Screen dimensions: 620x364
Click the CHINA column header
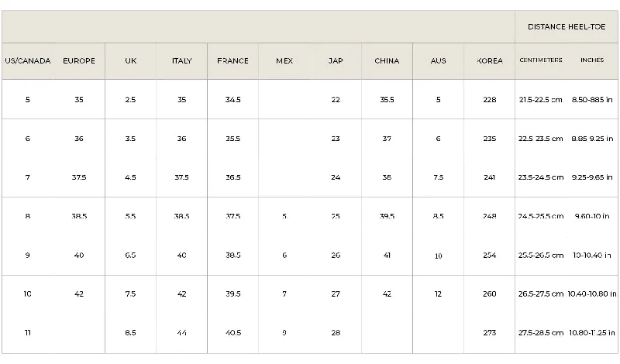click(x=387, y=61)
